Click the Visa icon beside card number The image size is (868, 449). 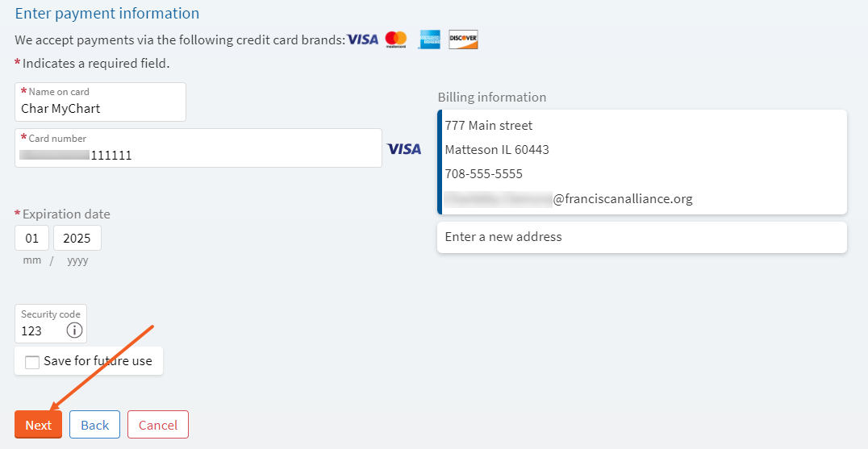(x=403, y=149)
